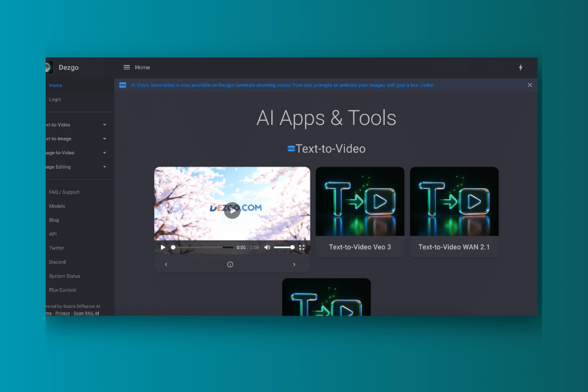
Task: Select Home in the sidebar
Action: point(56,86)
